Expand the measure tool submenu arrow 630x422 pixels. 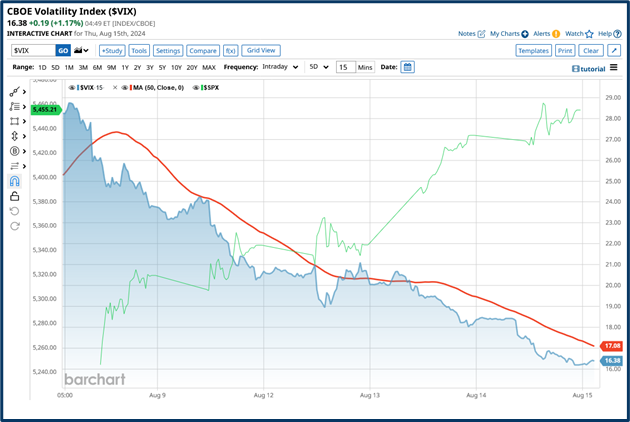click(x=25, y=137)
